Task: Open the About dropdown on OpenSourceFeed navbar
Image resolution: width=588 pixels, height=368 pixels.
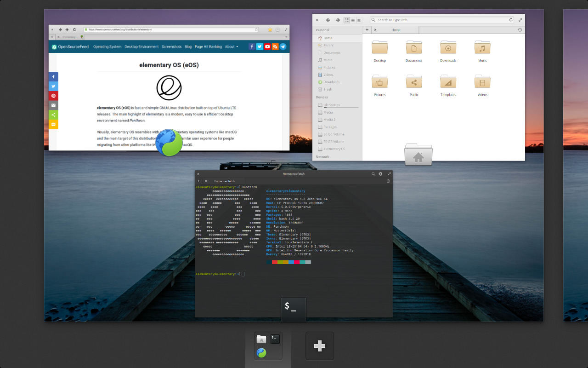Action: point(231,46)
